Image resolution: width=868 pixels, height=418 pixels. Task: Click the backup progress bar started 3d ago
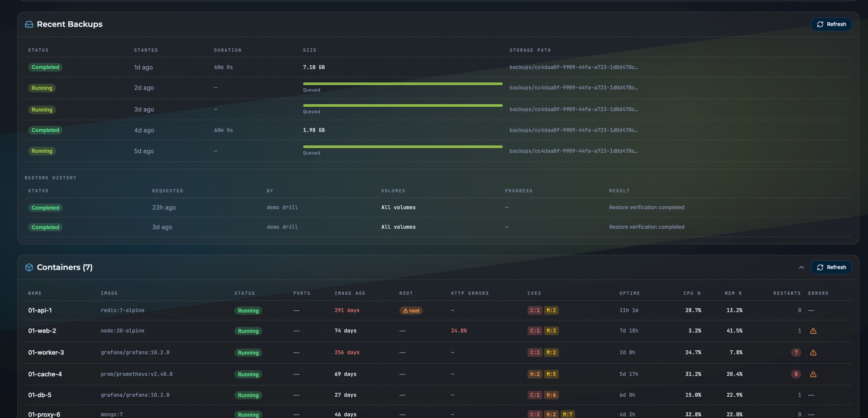click(403, 105)
